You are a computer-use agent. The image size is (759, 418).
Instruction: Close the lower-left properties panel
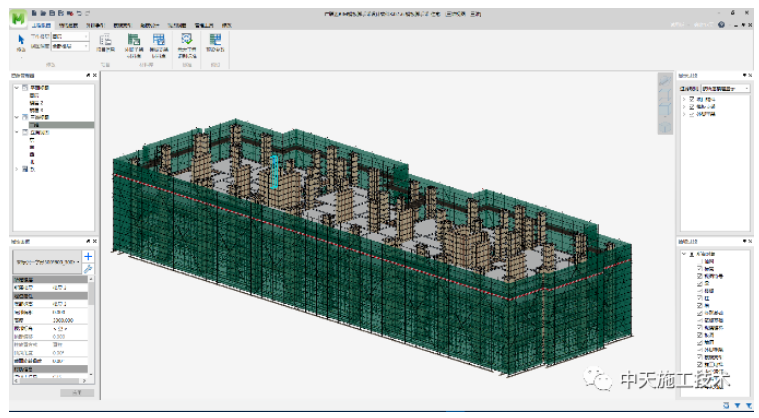click(95, 241)
